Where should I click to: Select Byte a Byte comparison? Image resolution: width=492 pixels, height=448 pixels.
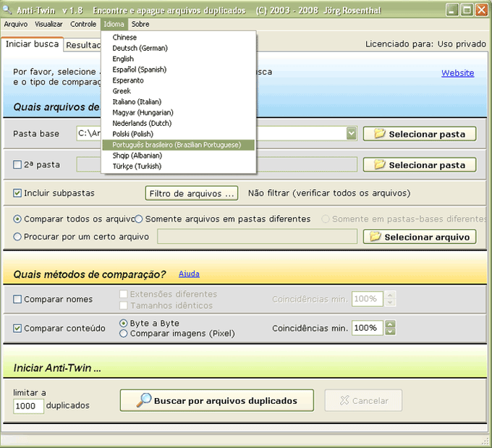pyautogui.click(x=124, y=323)
